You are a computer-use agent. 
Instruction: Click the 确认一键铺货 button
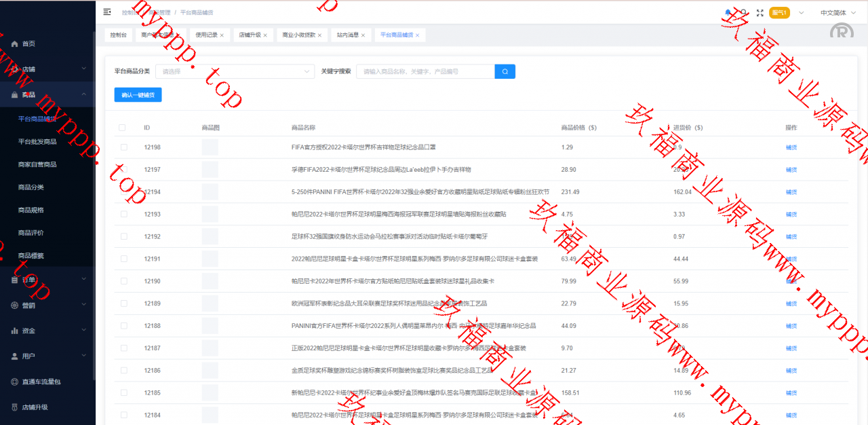138,95
